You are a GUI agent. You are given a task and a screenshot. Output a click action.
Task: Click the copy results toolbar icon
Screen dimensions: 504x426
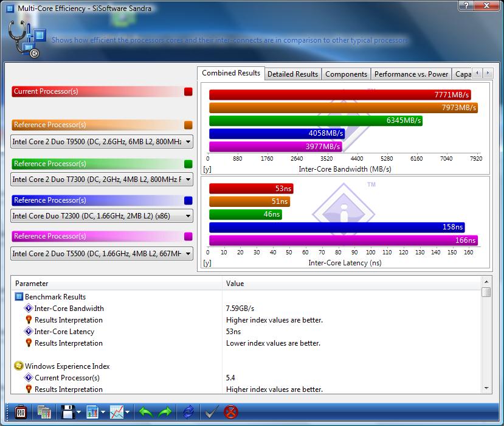pyautogui.click(x=44, y=412)
